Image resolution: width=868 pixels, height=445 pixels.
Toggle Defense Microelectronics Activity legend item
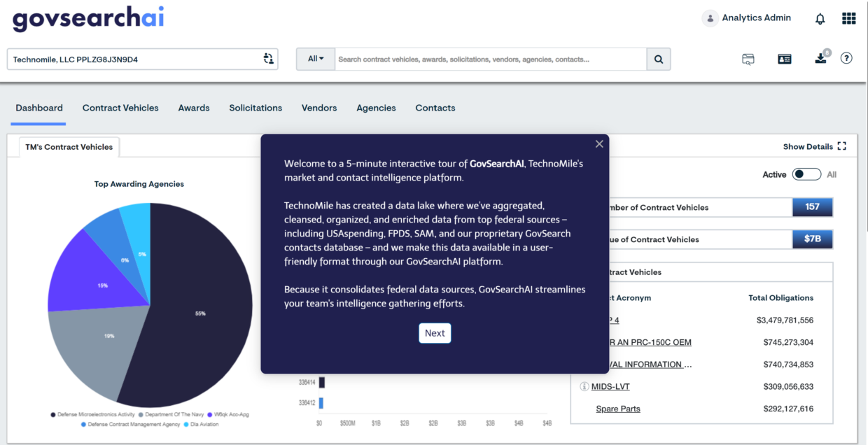[92, 415]
